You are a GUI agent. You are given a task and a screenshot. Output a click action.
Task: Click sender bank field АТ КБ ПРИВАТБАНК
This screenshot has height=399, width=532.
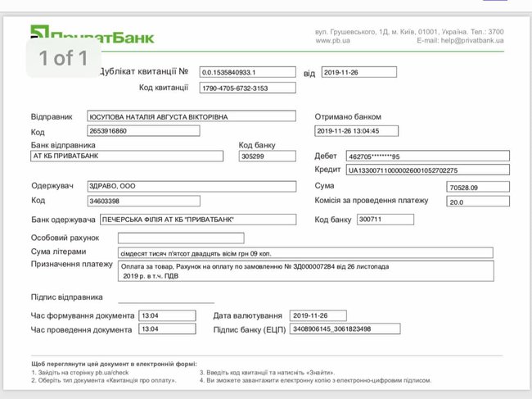point(127,156)
